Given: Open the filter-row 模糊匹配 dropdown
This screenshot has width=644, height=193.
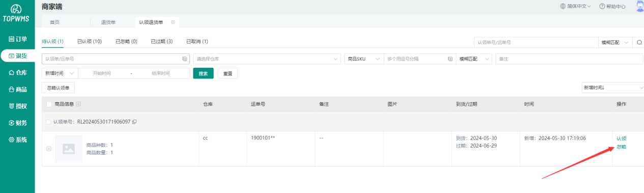Looking at the screenshot, I should pos(474,59).
